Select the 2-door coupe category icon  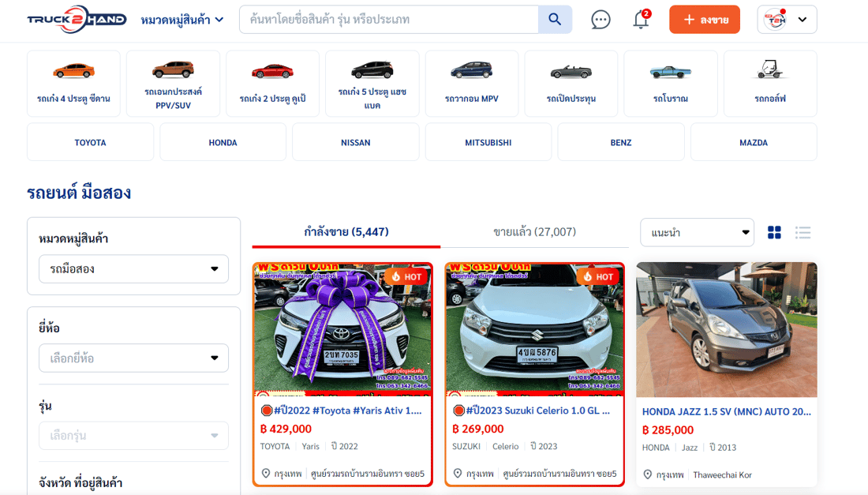coord(272,84)
